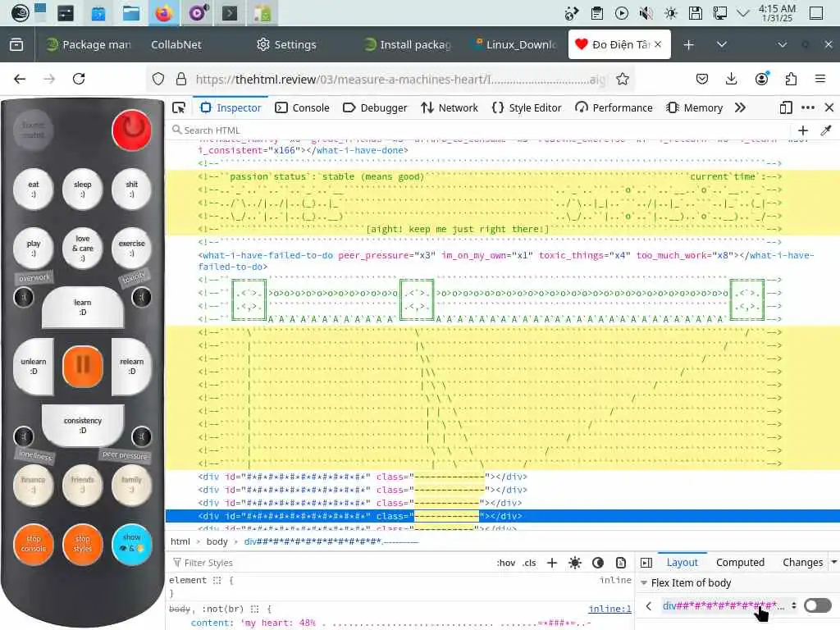Open a new browser tab
The width and height of the screenshot is (840, 630).
(689, 44)
